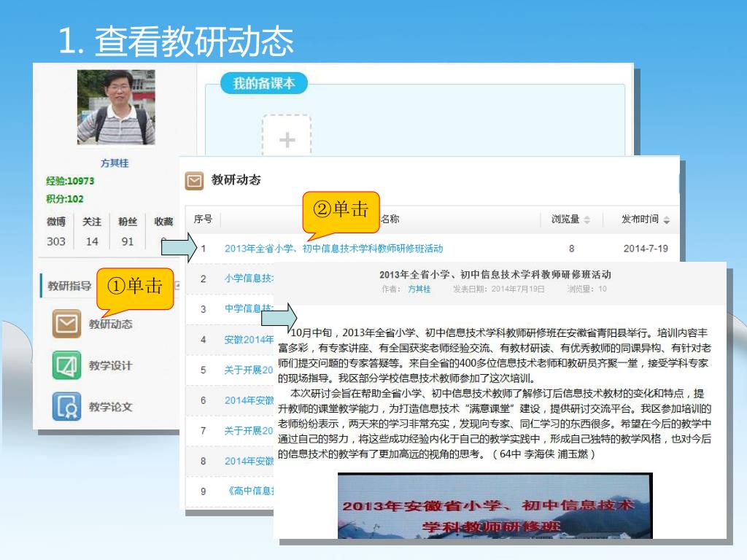Screen dimensions: 747x560
Task: Select the 教研动态 sidebar menu item
Action: (111, 324)
